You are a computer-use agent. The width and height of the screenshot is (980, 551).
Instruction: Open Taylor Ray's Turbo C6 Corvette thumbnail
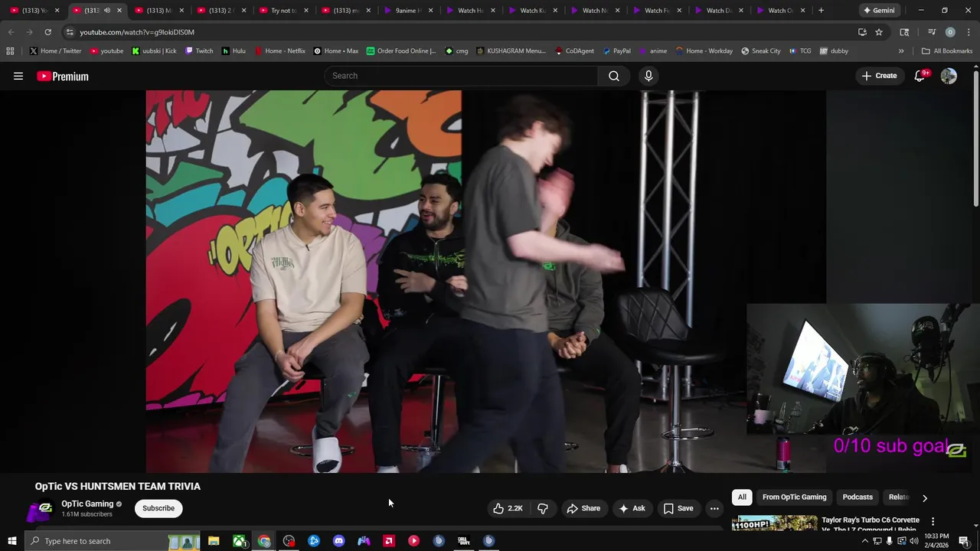(774, 523)
